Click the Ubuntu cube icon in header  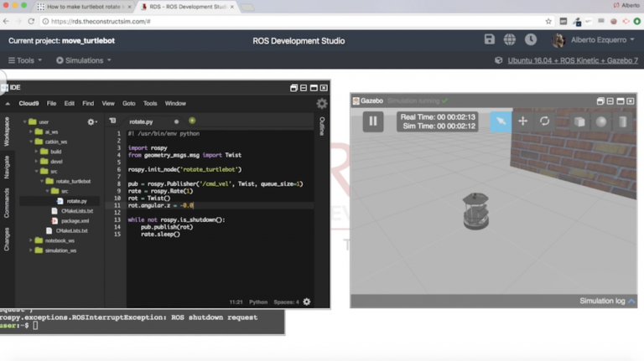click(x=498, y=60)
